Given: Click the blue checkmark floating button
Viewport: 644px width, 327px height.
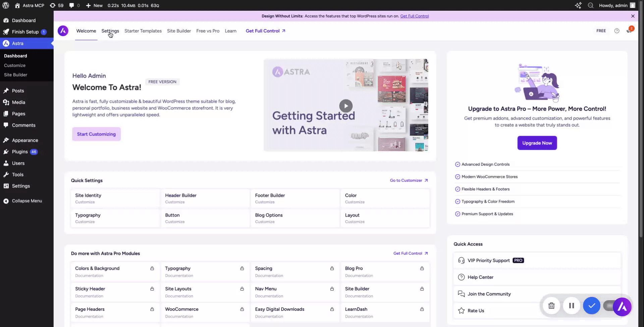Looking at the screenshot, I should tap(591, 306).
